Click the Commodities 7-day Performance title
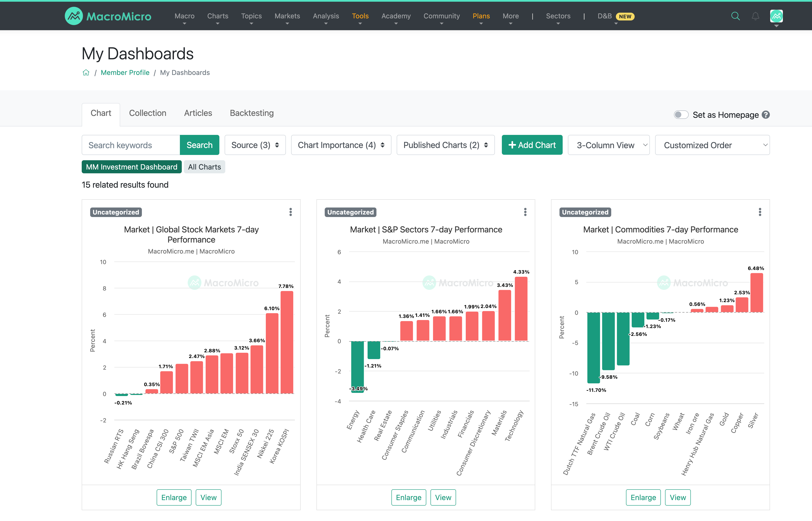 click(660, 229)
